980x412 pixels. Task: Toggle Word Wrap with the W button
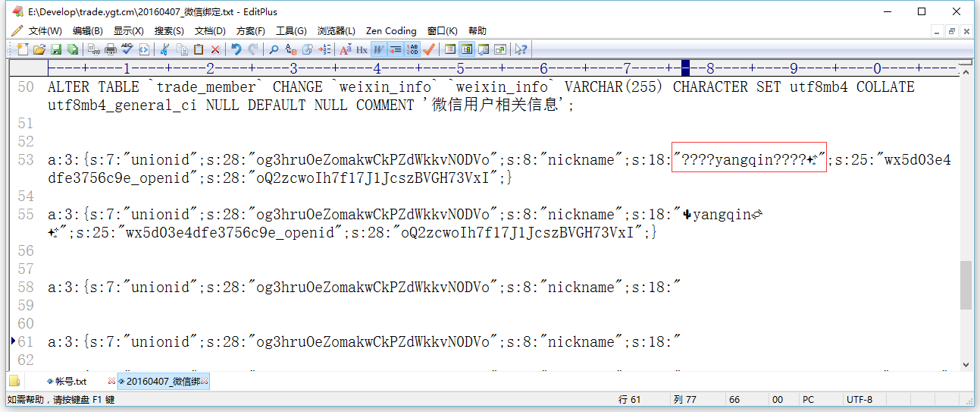[x=378, y=49]
